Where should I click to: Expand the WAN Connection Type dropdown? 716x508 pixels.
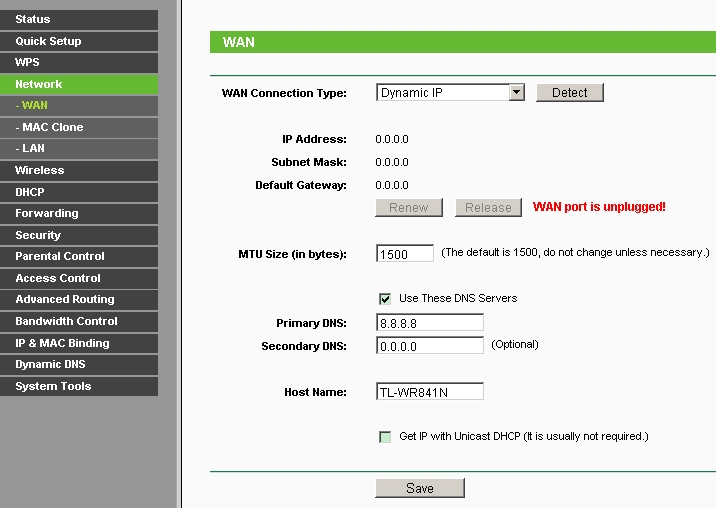coord(450,92)
